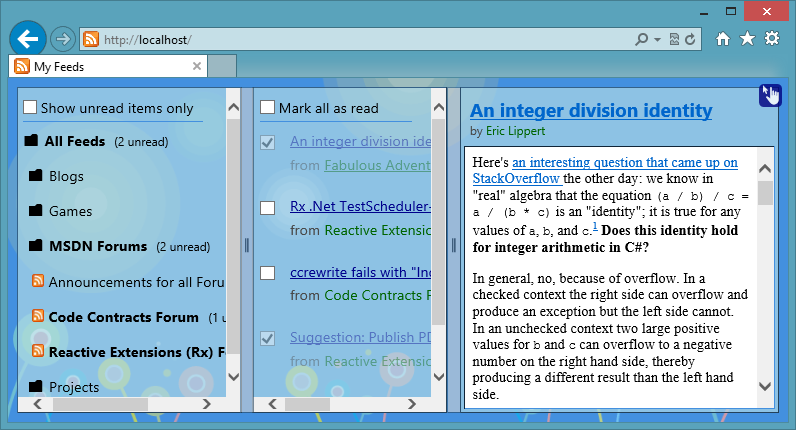Click the Reactive Extensions (Rx) RSS icon

coord(38,350)
